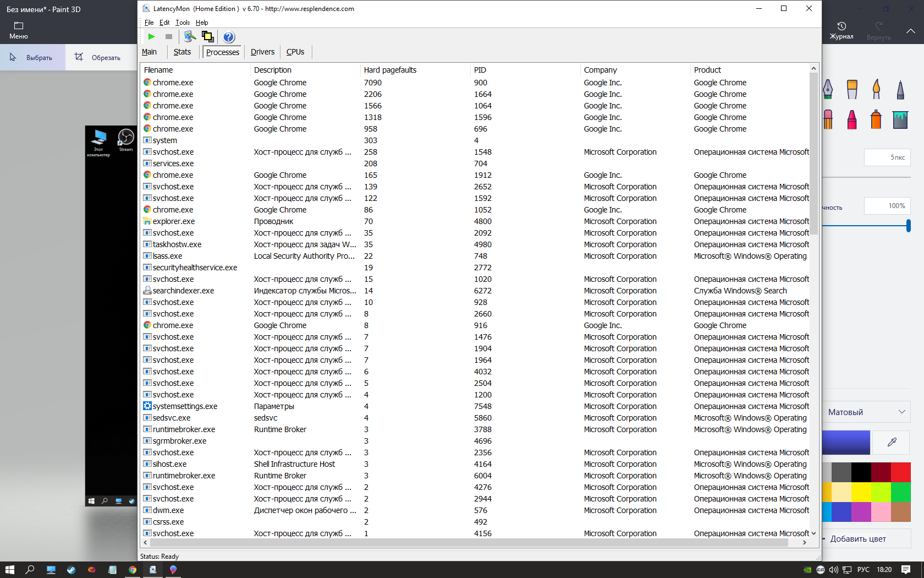Switch to the CPUs tab

pyautogui.click(x=295, y=52)
